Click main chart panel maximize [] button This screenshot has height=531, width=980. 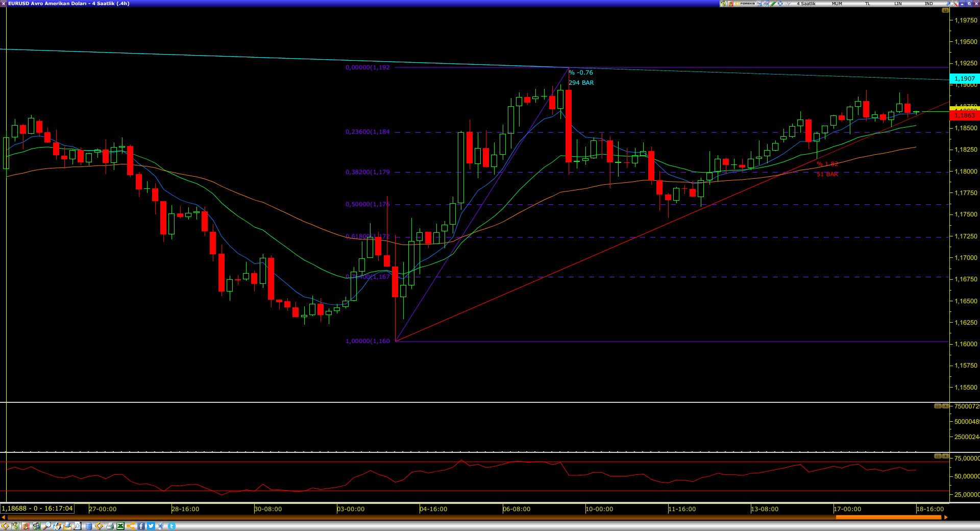tap(945, 10)
